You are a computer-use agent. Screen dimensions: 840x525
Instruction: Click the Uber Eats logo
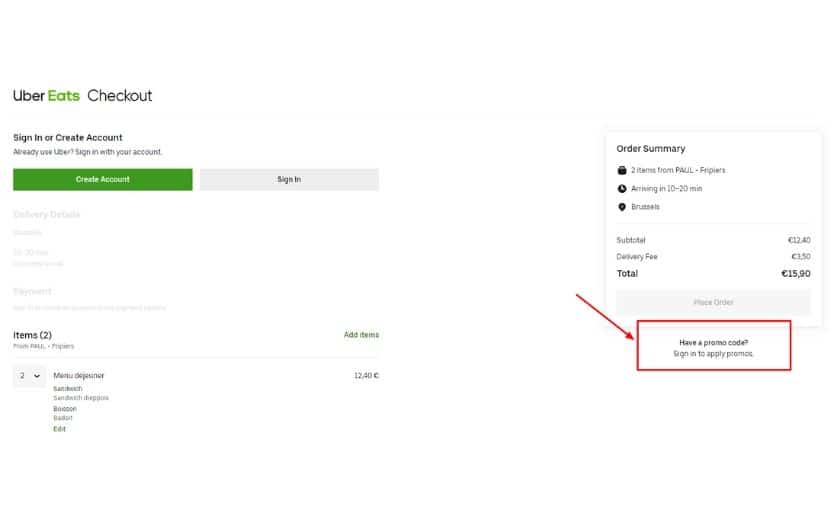46,96
